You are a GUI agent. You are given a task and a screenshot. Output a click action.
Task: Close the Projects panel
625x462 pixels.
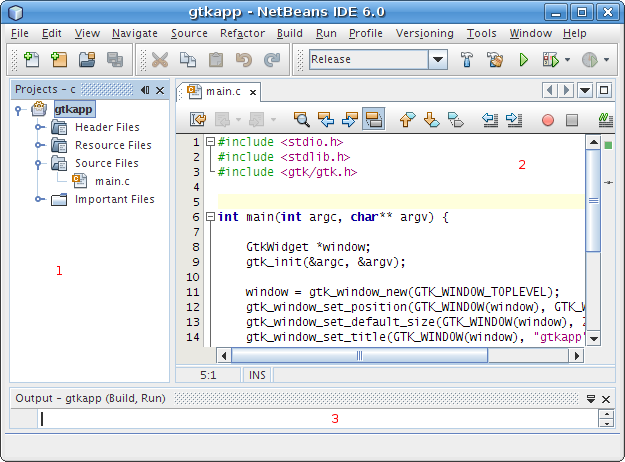160,90
